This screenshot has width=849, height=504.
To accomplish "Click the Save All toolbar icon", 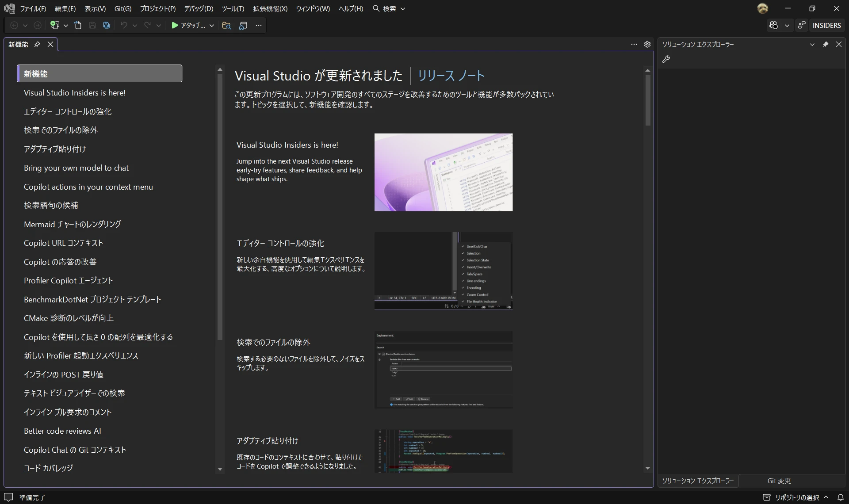I will (x=107, y=25).
